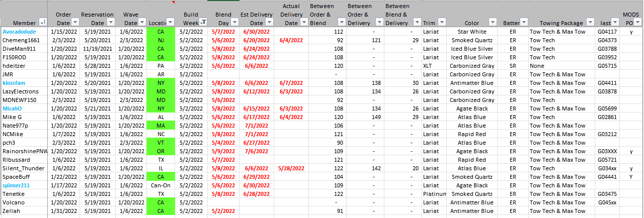Open the Trim column filter button

441,23
